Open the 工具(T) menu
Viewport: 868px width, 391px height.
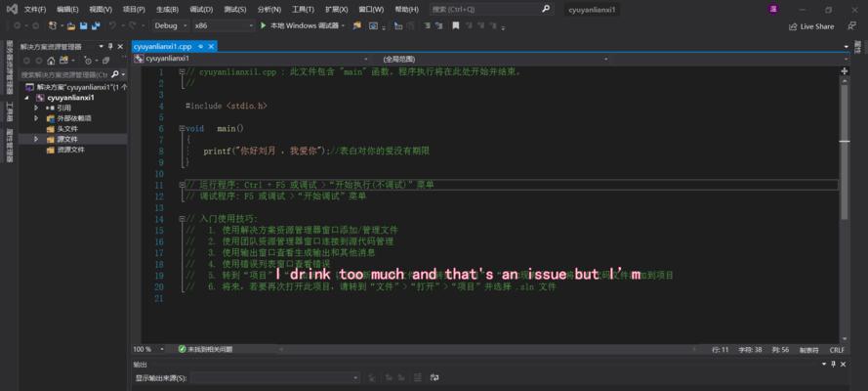(303, 10)
